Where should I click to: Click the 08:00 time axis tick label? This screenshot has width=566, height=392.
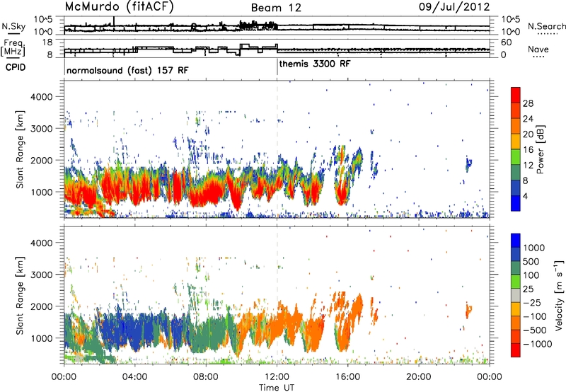pyautogui.click(x=206, y=377)
